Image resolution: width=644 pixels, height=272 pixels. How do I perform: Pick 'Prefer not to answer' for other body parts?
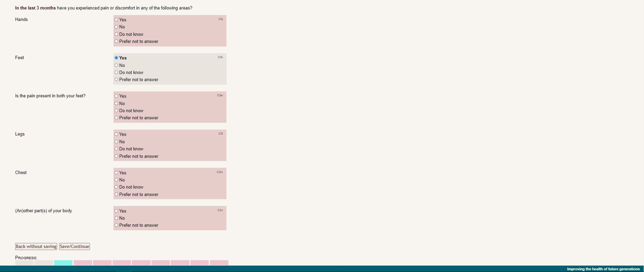(116, 225)
